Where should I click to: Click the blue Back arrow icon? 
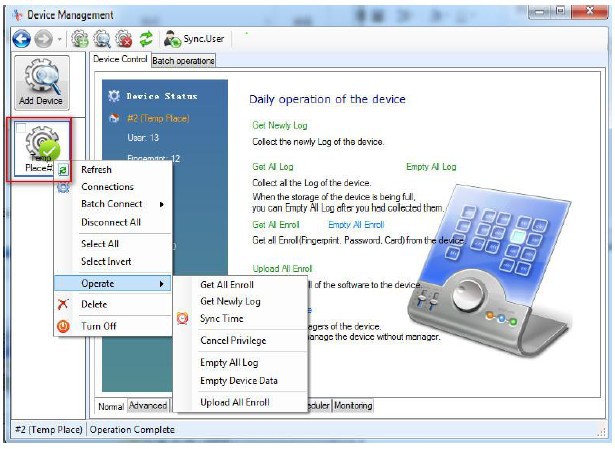(21, 39)
